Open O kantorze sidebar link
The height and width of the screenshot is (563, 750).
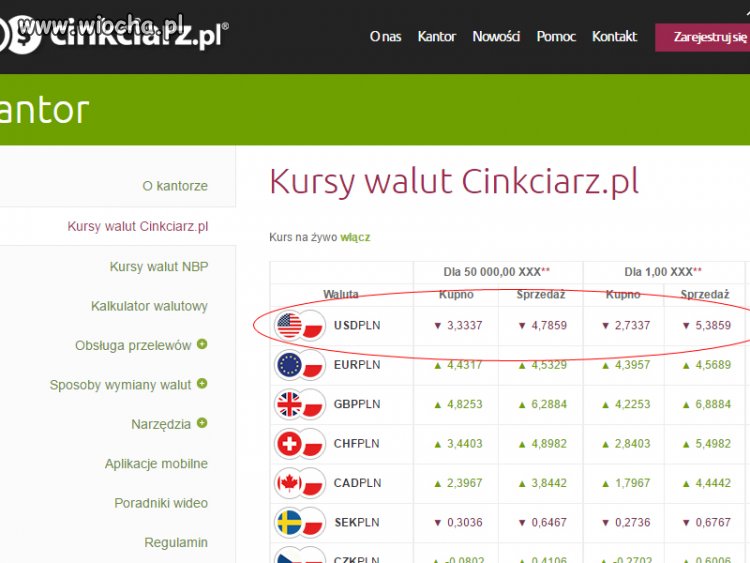[x=175, y=186]
